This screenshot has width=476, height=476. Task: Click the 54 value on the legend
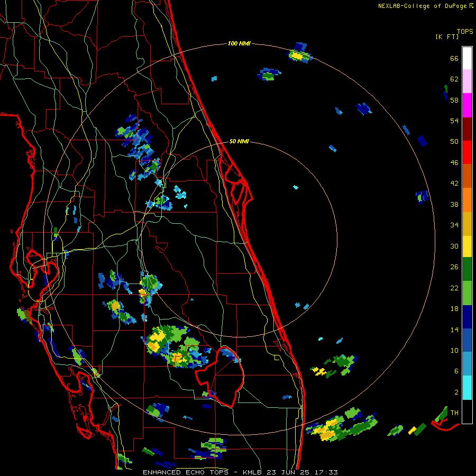click(x=454, y=121)
